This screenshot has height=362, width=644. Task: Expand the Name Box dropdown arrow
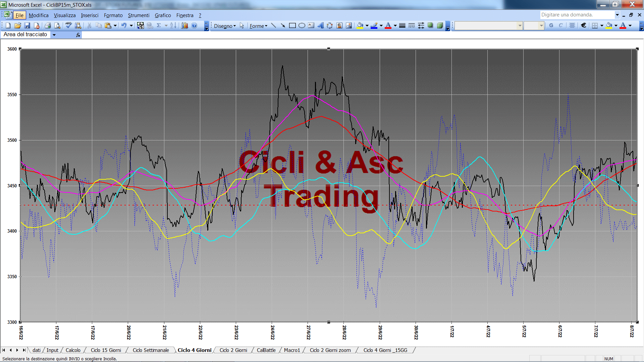point(54,35)
